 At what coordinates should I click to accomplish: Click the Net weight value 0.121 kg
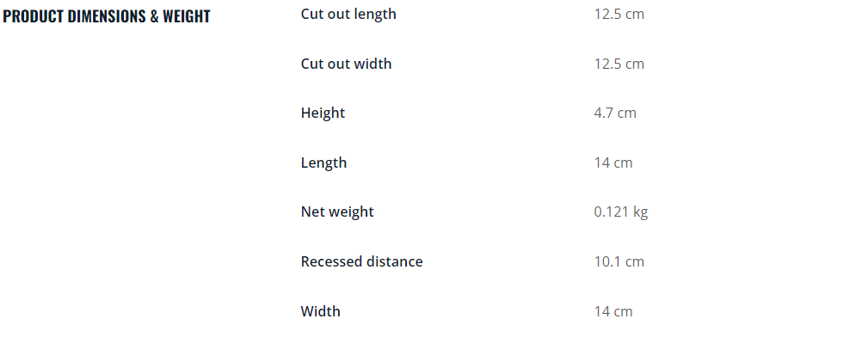coord(620,212)
